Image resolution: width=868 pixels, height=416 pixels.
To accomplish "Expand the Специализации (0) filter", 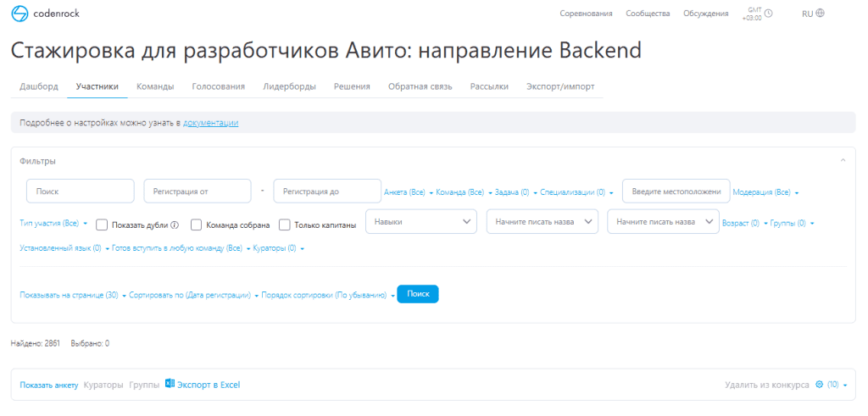I will click(x=576, y=192).
